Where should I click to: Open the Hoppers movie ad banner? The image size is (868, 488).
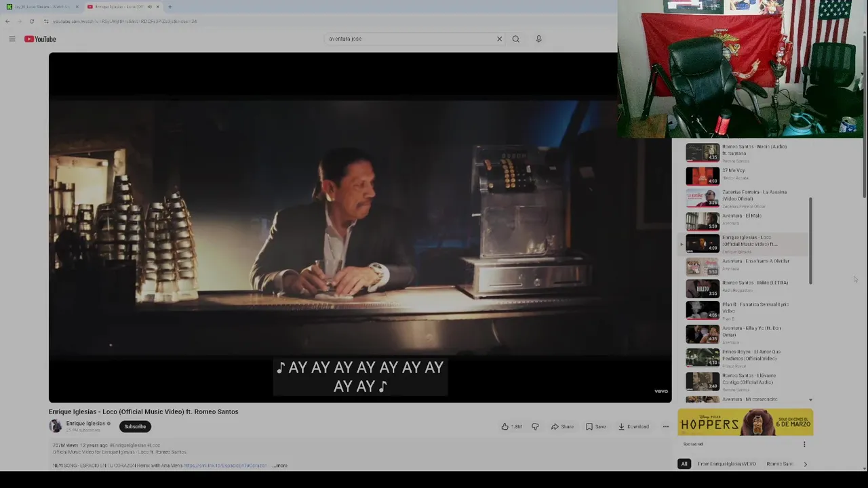tap(745, 423)
